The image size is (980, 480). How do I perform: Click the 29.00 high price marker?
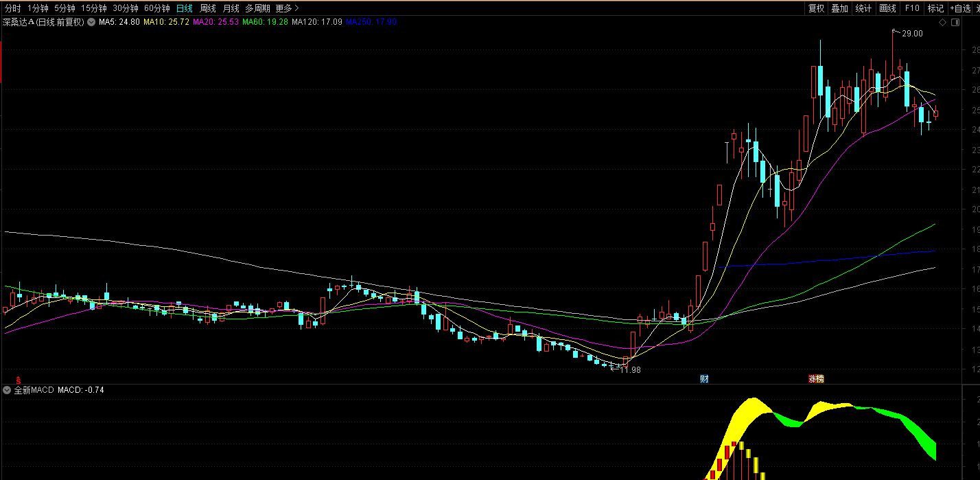point(911,34)
